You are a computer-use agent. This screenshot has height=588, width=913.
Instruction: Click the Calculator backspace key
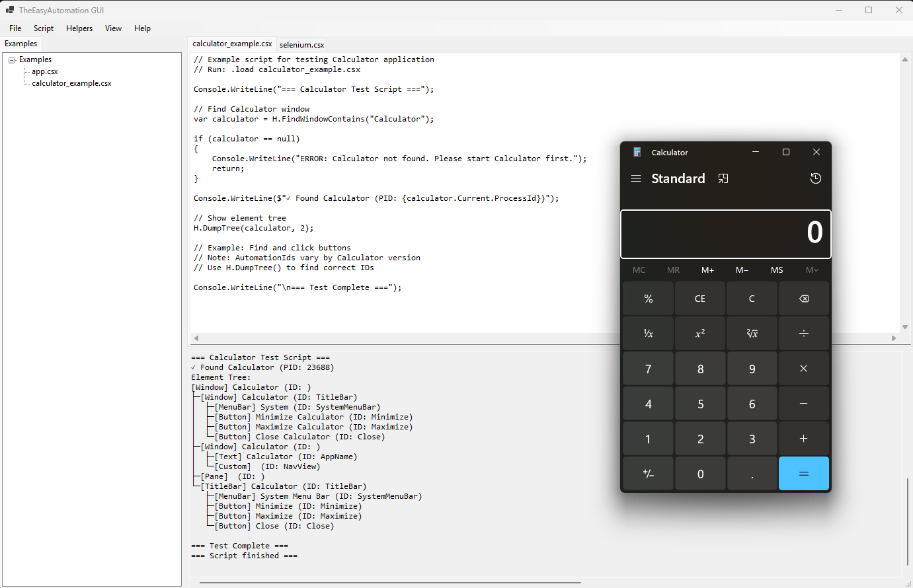pos(804,299)
